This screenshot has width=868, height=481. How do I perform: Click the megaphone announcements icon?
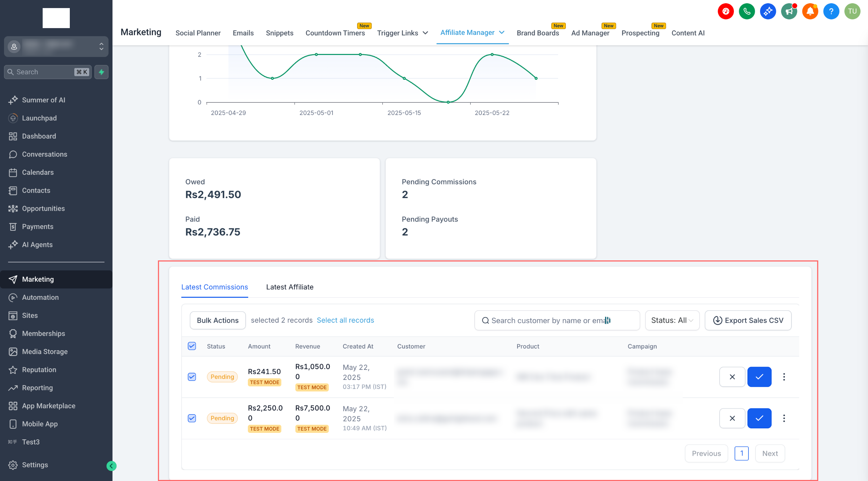pos(789,11)
